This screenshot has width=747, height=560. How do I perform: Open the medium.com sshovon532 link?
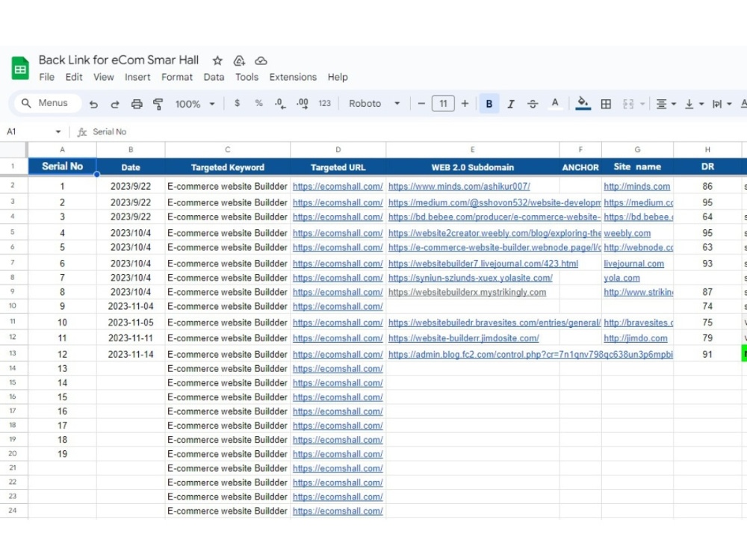pos(495,203)
